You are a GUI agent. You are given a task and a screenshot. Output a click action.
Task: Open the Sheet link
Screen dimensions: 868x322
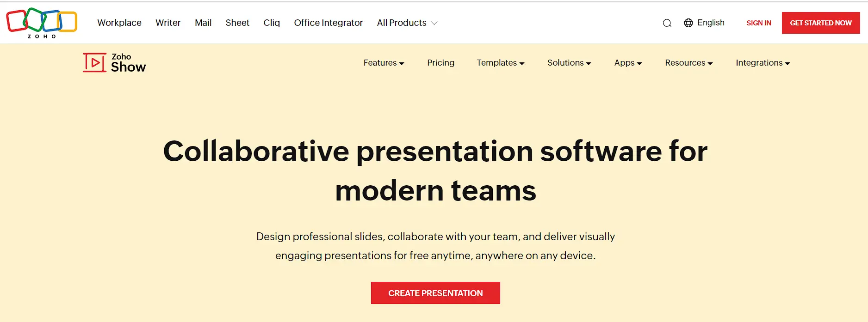[x=237, y=23]
